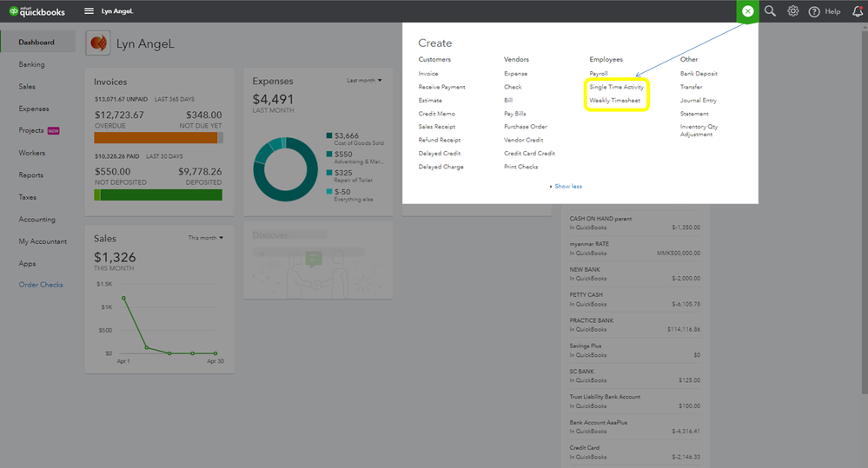
Task: Open Reports in the sidebar
Action: pos(31,175)
